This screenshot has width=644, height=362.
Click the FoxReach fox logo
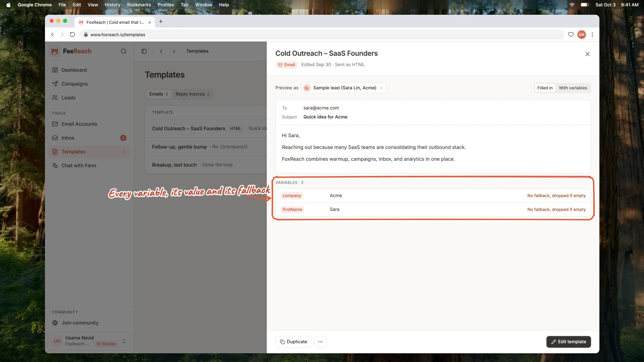click(x=55, y=51)
